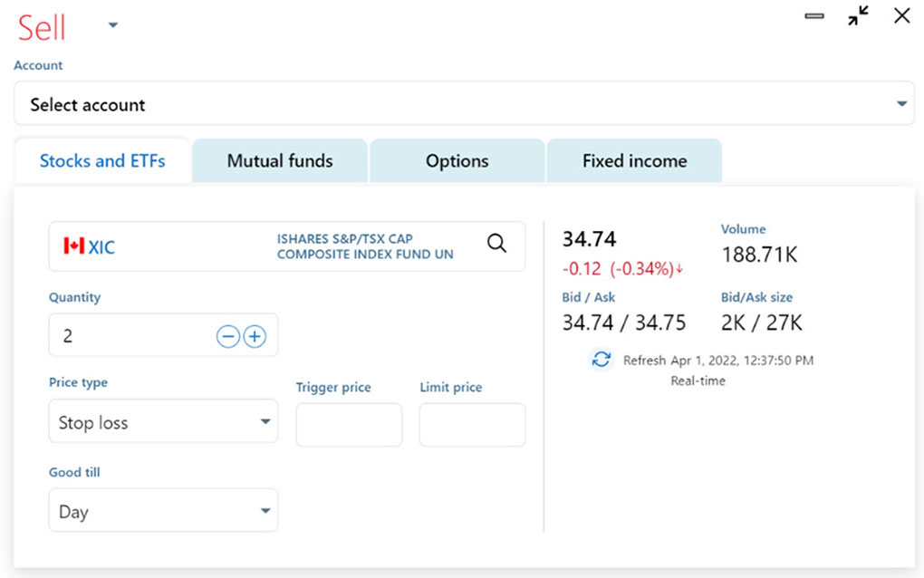Open the Fixed income tab

634,161
